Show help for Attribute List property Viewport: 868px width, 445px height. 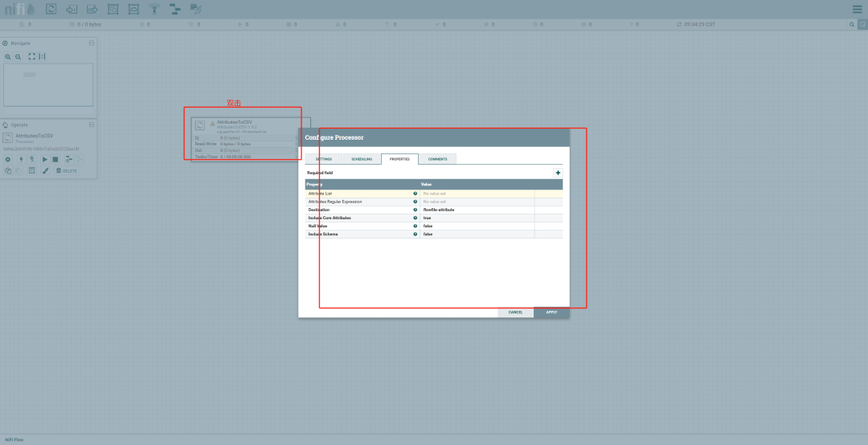pyautogui.click(x=416, y=194)
